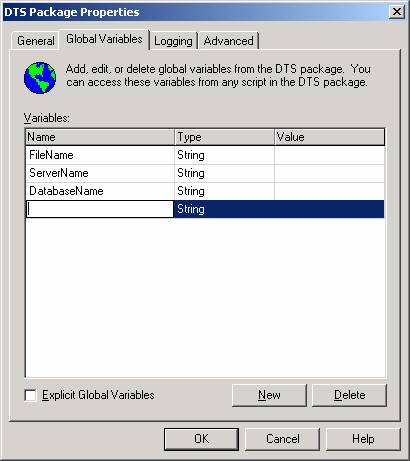
Task: Click the Type cell for FileName
Action: pyautogui.click(x=224, y=155)
